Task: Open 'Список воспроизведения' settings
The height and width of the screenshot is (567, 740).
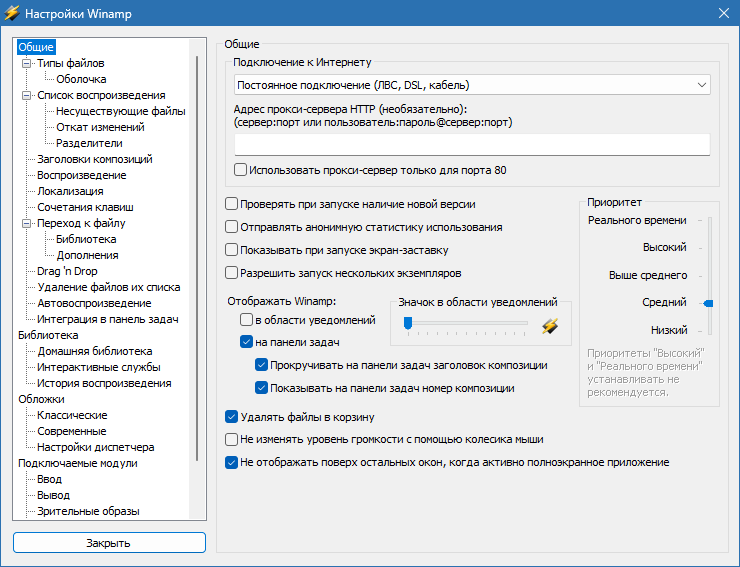Action: (101, 95)
